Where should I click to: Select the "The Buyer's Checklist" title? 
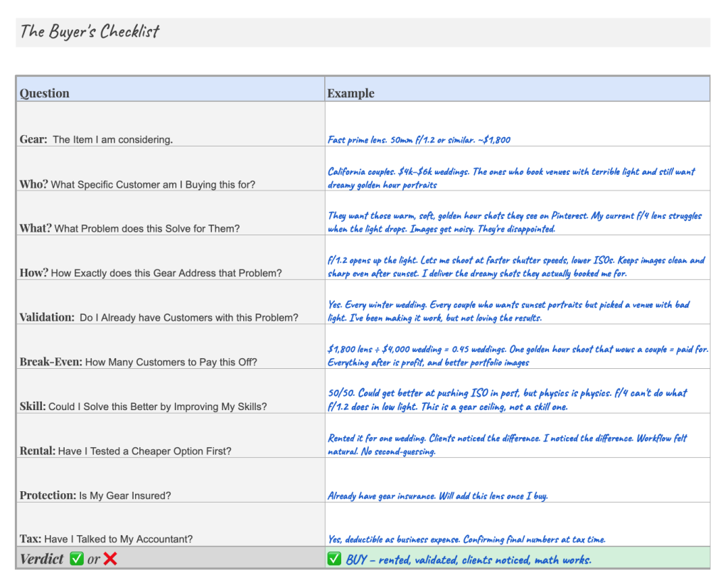pos(90,32)
